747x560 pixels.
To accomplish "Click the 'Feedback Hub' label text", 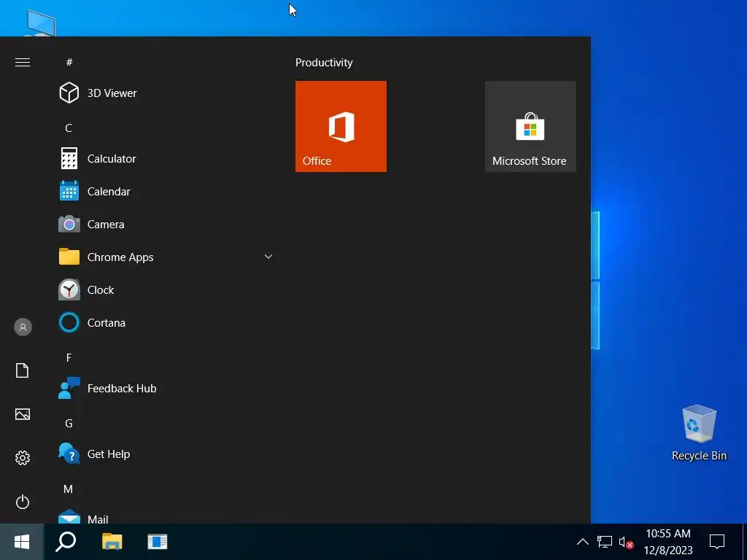I will pos(122,389).
